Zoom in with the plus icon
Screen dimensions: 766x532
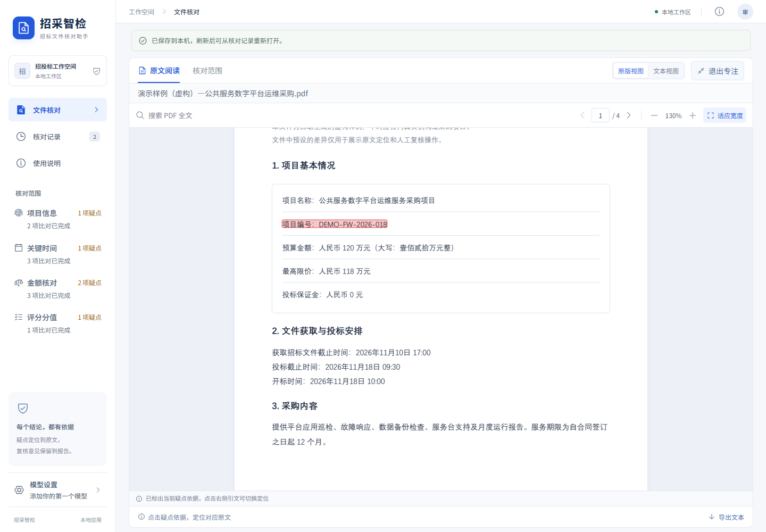(x=693, y=115)
